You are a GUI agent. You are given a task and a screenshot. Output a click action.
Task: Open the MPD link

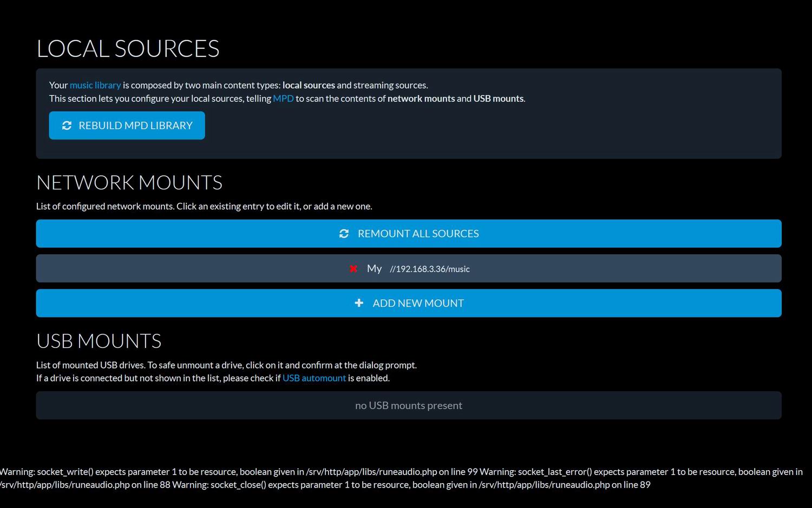point(283,98)
